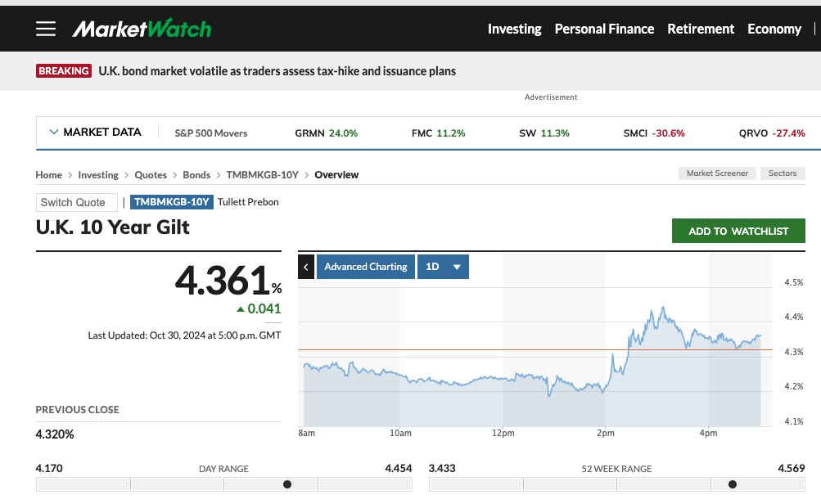Open the Investing menu

(x=514, y=29)
